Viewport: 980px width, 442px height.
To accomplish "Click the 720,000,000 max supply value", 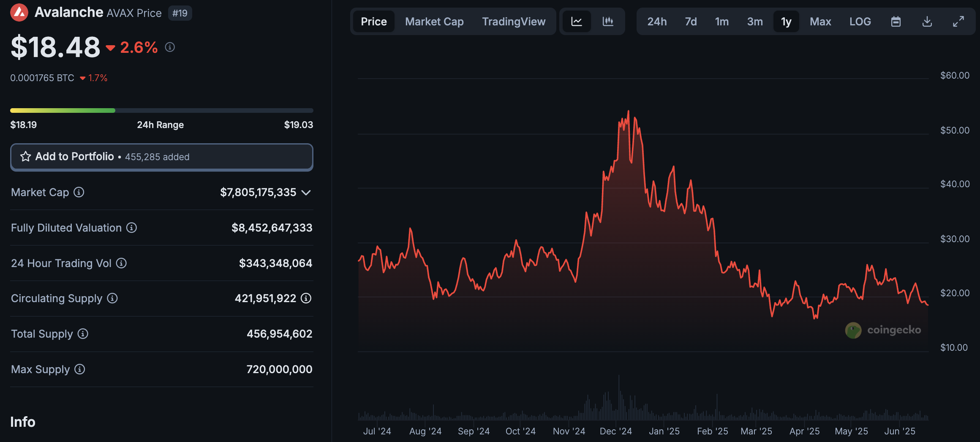I will pos(280,369).
